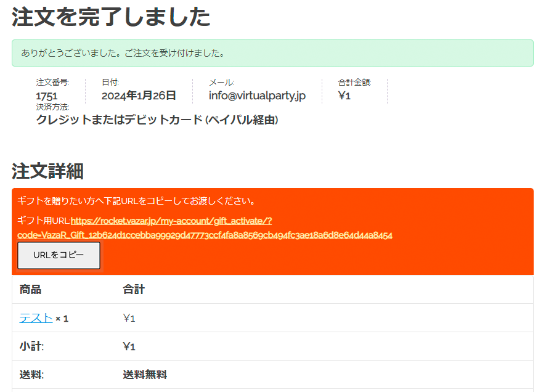546x392 pixels.
Task: Click the 送料 row label
Action: click(x=32, y=375)
